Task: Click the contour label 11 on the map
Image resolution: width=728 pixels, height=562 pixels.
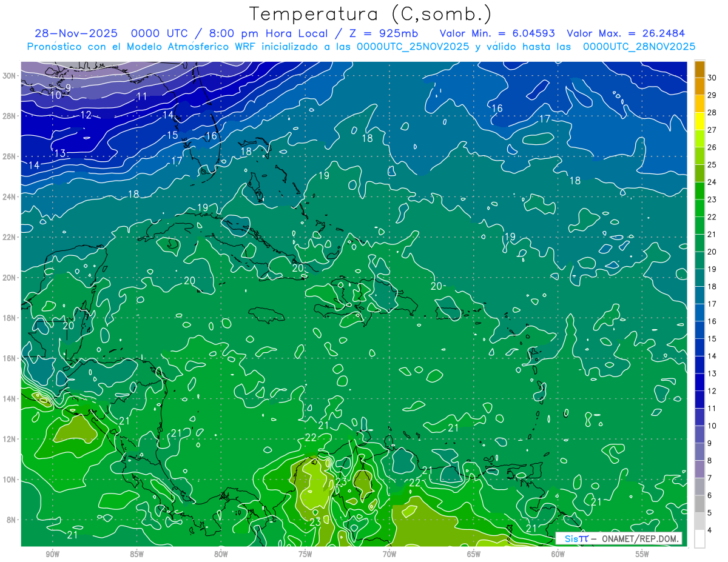Action: click(x=142, y=96)
